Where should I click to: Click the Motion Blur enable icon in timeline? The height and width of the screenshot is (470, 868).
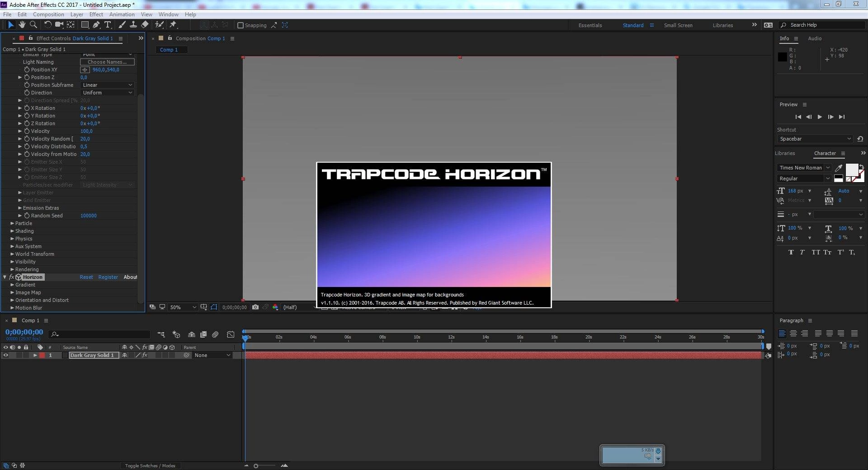[x=215, y=334]
